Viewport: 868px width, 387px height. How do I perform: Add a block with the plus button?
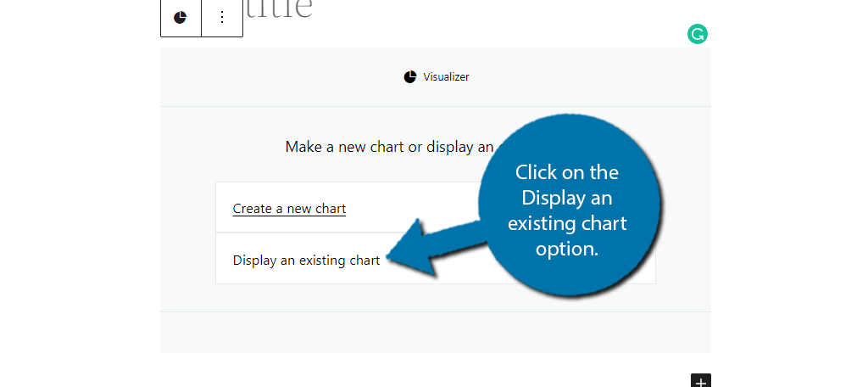point(701,381)
